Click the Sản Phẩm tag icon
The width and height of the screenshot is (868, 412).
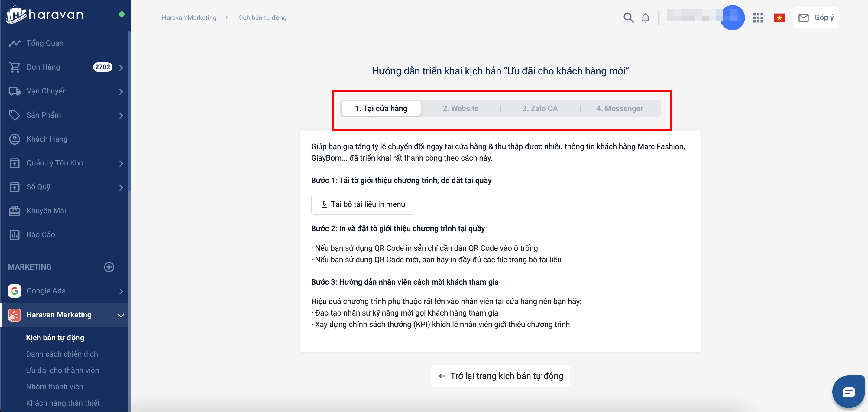coord(15,115)
